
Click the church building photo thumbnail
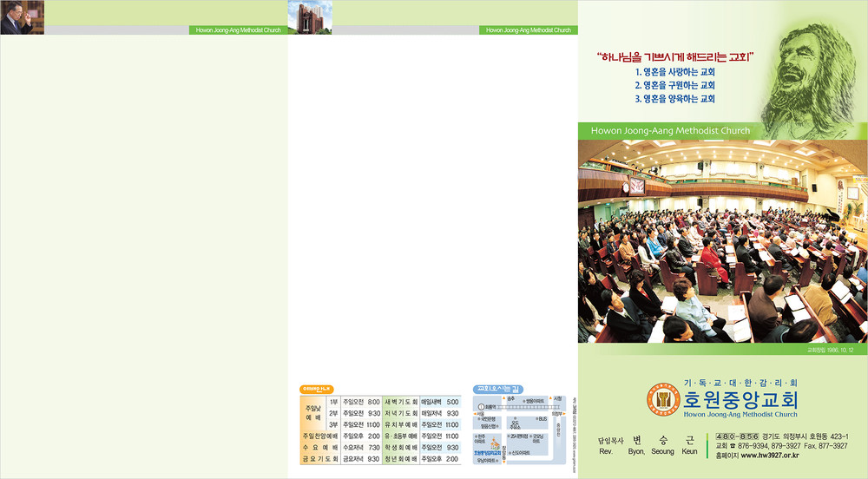[310, 17]
